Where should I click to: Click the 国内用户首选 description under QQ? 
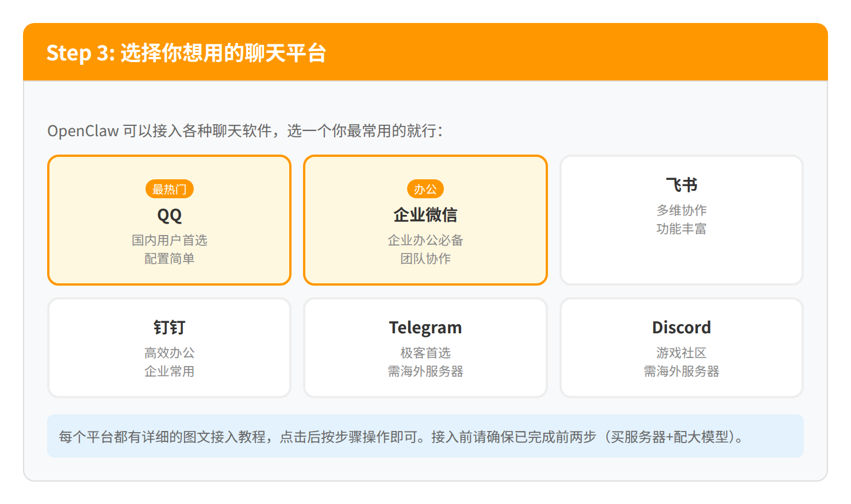pyautogui.click(x=169, y=240)
